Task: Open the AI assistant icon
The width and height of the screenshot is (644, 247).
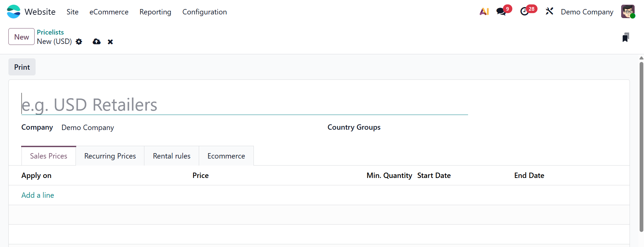Action: pyautogui.click(x=484, y=12)
